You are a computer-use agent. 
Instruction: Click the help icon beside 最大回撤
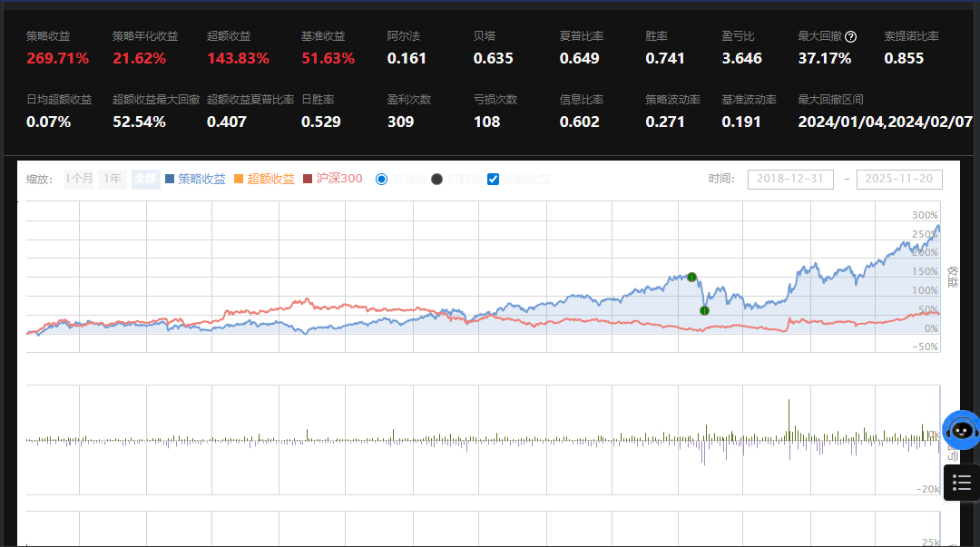point(850,36)
